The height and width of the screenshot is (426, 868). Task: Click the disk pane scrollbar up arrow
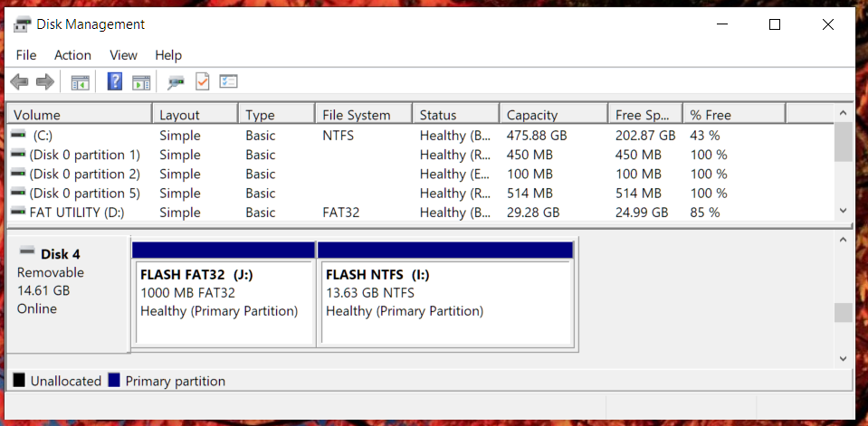tap(843, 240)
